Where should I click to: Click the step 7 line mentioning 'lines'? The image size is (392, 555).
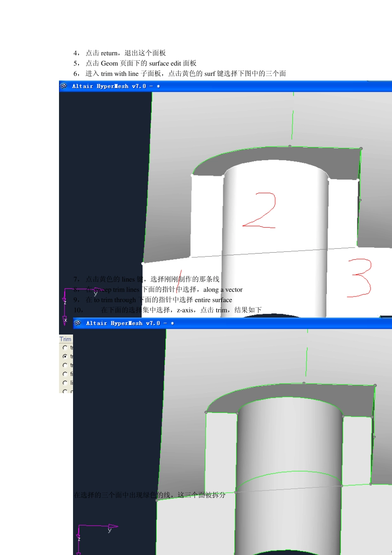(146, 279)
